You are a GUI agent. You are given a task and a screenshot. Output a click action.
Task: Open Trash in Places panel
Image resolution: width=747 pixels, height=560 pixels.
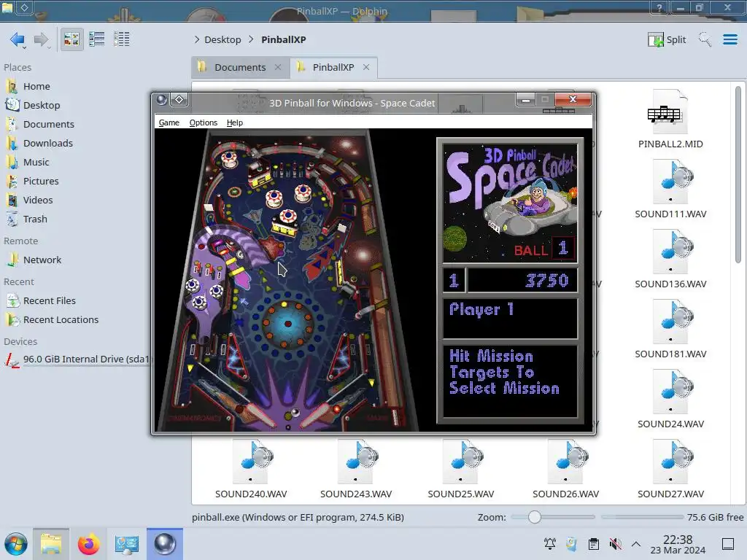(35, 219)
